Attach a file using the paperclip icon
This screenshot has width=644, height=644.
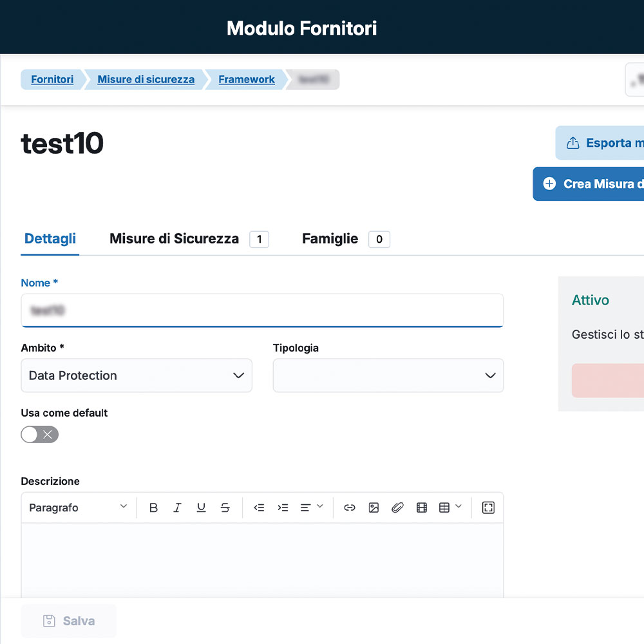point(397,508)
